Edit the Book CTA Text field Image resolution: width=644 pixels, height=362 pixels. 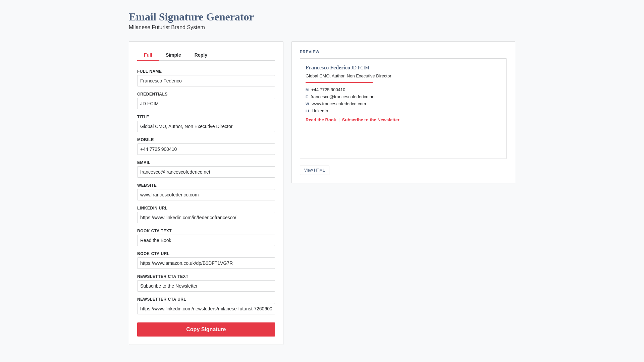tap(206, 240)
